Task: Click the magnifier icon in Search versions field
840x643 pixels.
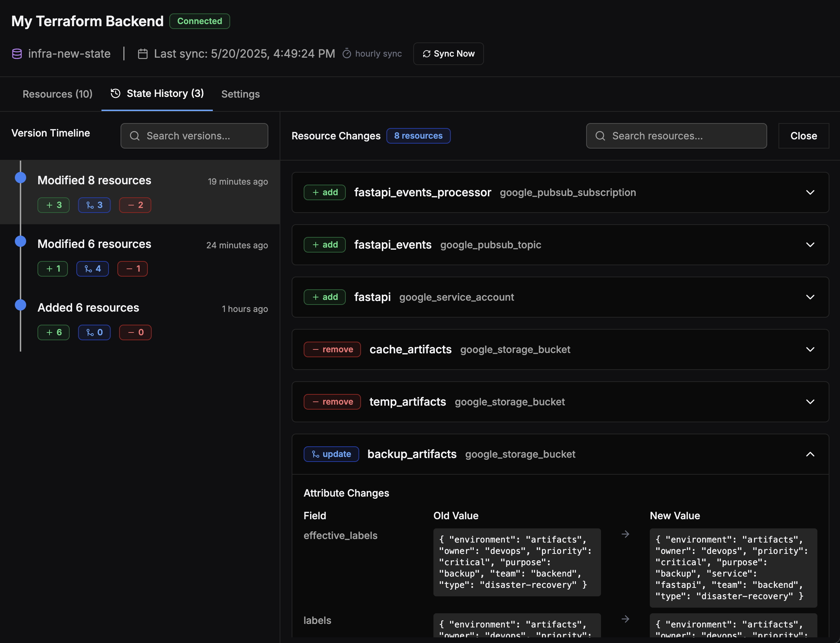Action: click(x=135, y=136)
